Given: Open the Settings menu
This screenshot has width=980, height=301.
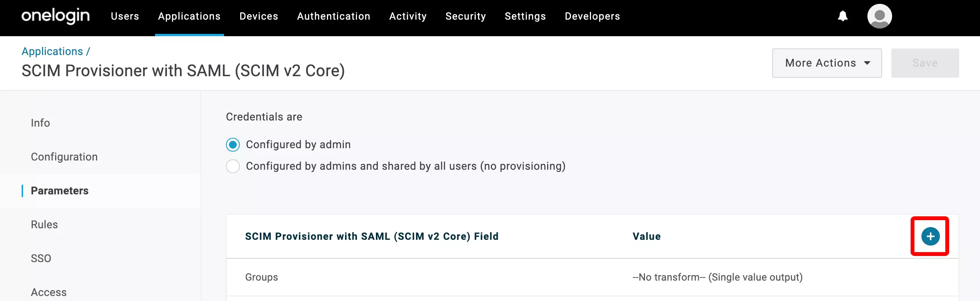Looking at the screenshot, I should click(x=525, y=16).
